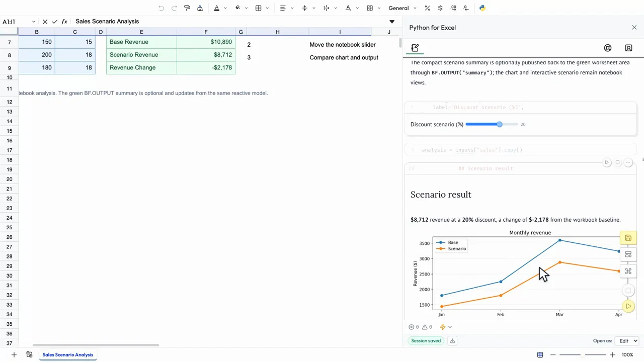Click the error count indicator in status bar
The width and height of the screenshot is (644, 362).
(415, 327)
